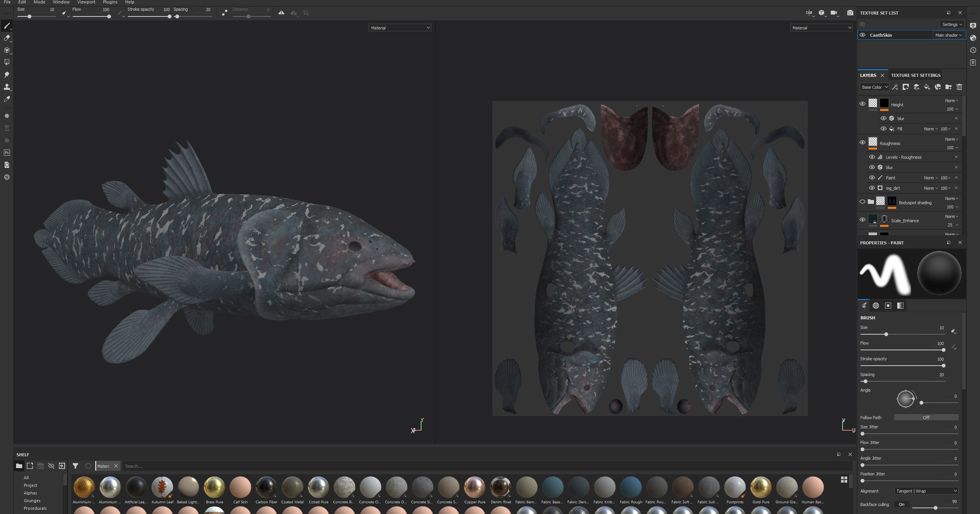Click the add mask icon

[906, 87]
